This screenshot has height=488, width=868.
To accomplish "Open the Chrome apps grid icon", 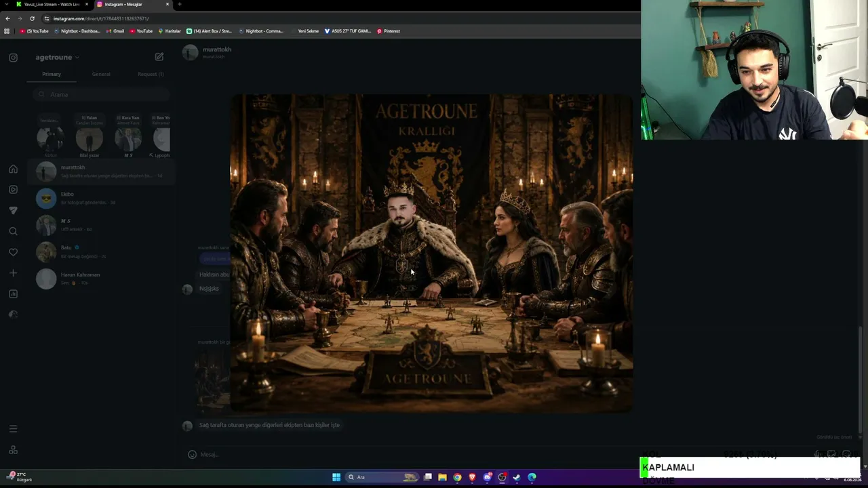I will 7,31.
